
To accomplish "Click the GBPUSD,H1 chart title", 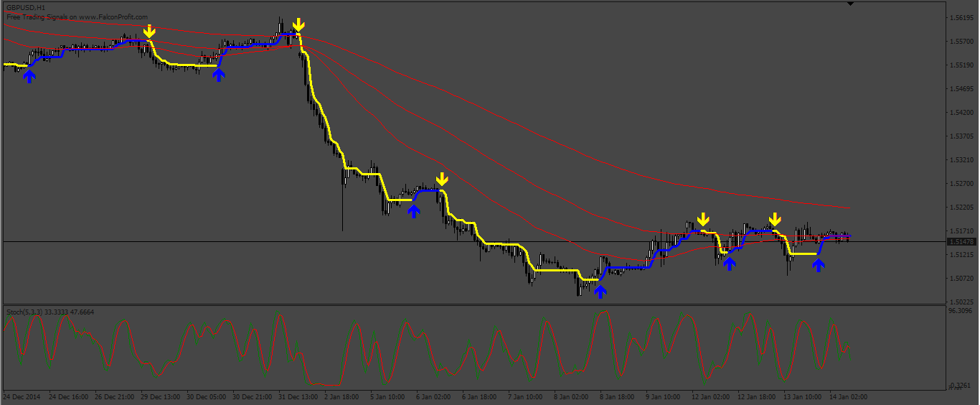I will tap(26, 7).
